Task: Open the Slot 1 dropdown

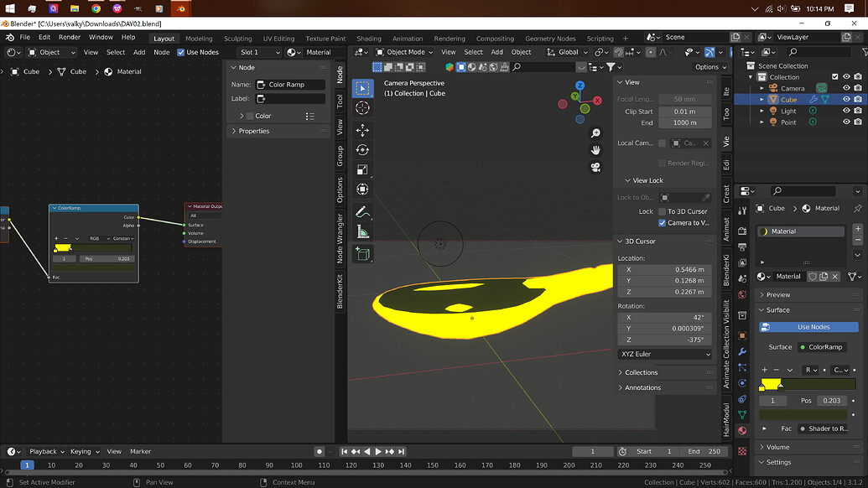Action: [259, 52]
